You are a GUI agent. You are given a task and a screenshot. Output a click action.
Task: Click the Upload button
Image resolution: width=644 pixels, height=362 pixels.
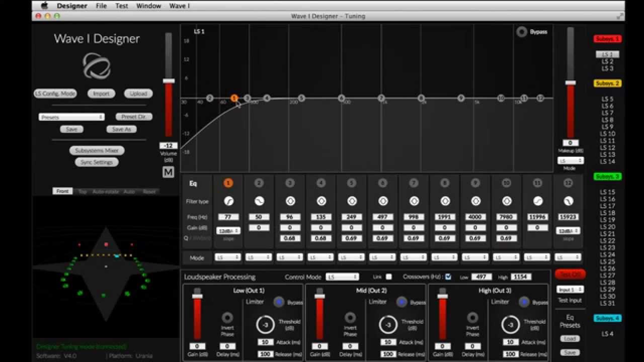point(138,94)
